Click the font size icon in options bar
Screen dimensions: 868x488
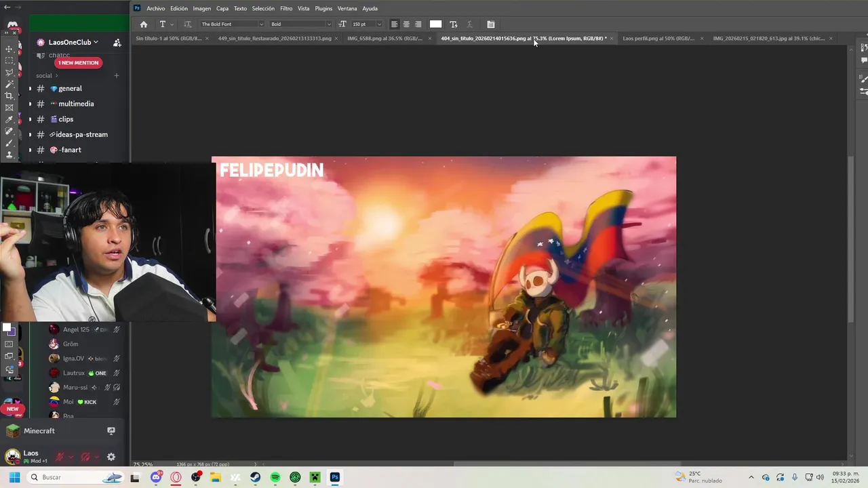[x=342, y=24]
